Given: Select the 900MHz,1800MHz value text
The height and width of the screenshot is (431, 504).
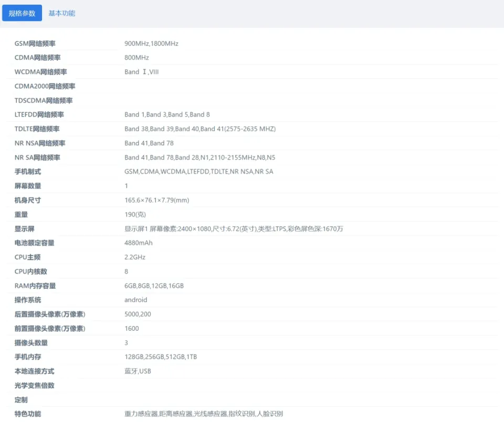Looking at the screenshot, I should click(x=151, y=44).
